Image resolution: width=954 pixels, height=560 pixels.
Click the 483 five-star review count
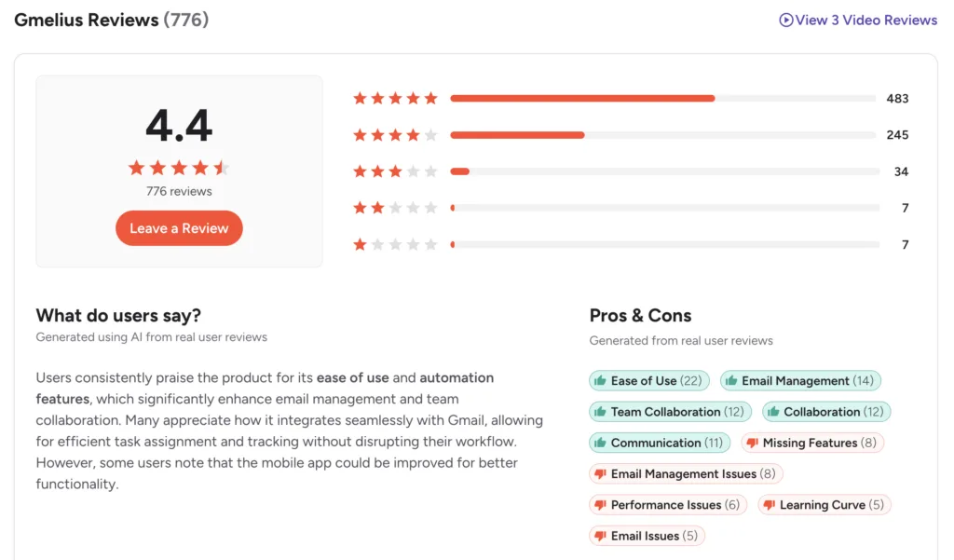click(x=897, y=99)
